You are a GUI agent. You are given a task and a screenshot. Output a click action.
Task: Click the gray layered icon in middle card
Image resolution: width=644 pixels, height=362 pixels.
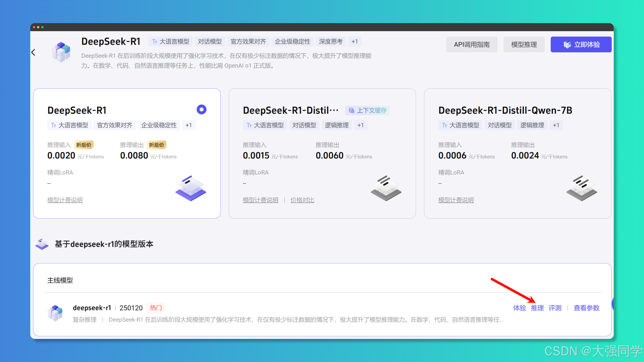click(x=386, y=188)
